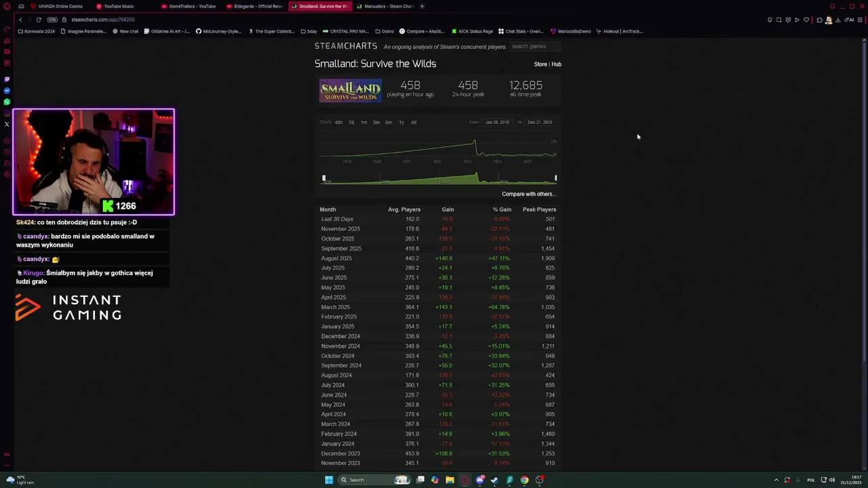Screen dimensions: 868x488
Task: Click the heart bookmark icon in the toolbar
Action: click(x=806, y=20)
